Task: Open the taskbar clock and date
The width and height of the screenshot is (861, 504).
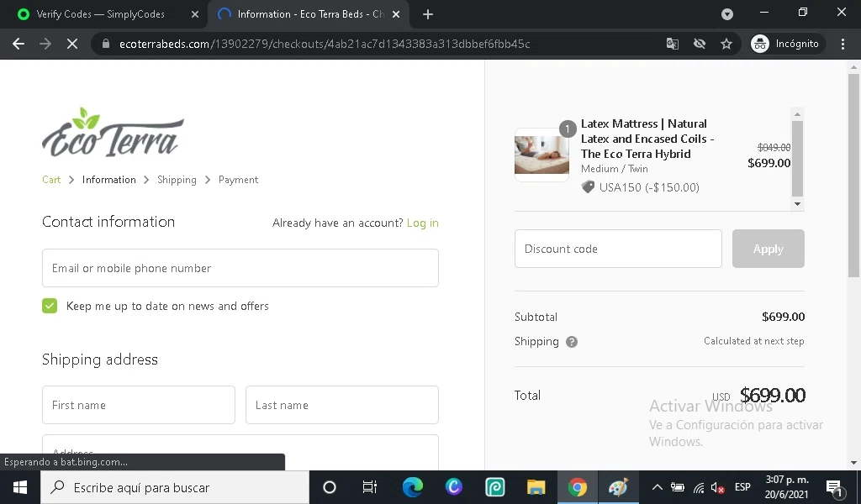Action: tap(786, 487)
